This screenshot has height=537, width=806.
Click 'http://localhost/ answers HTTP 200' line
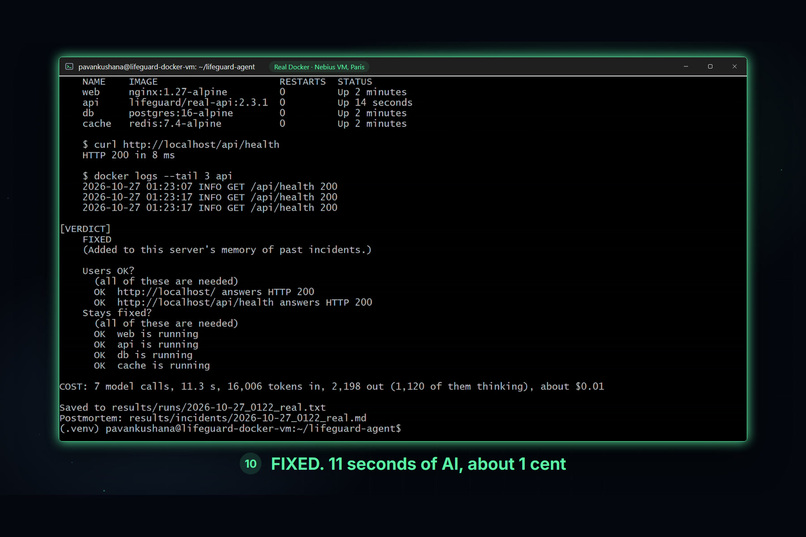(x=204, y=292)
